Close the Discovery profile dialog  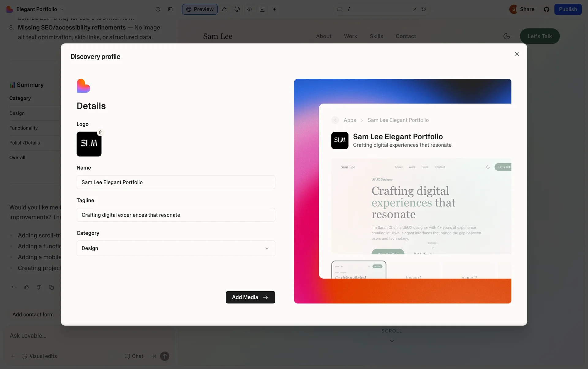pyautogui.click(x=517, y=54)
